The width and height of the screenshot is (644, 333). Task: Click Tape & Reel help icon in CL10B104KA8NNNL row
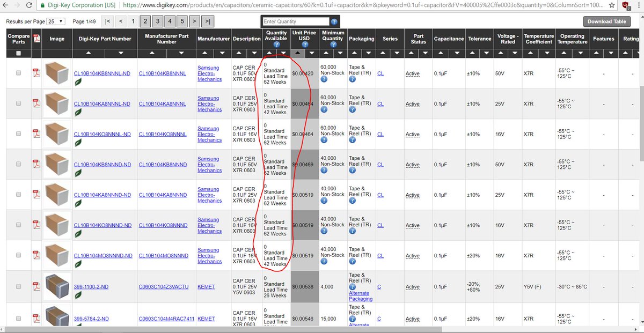point(352,110)
